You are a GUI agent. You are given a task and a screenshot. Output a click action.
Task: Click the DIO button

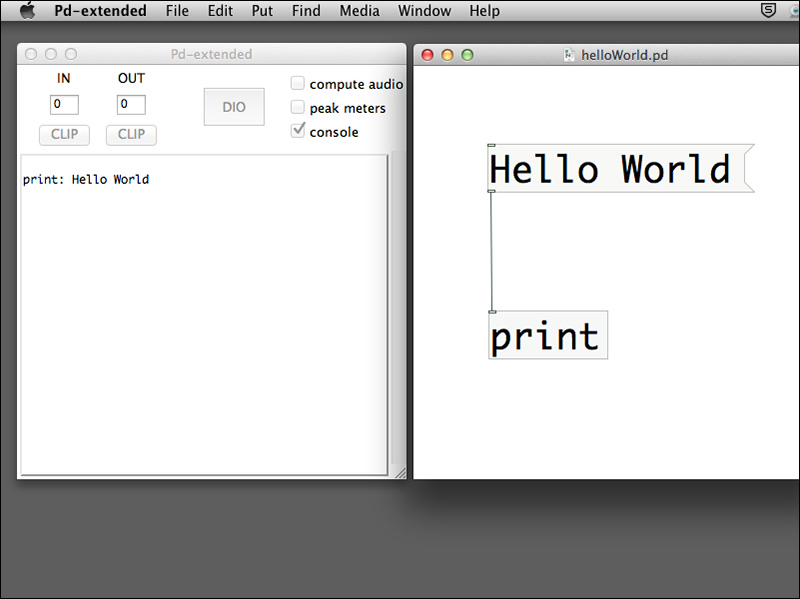[234, 107]
